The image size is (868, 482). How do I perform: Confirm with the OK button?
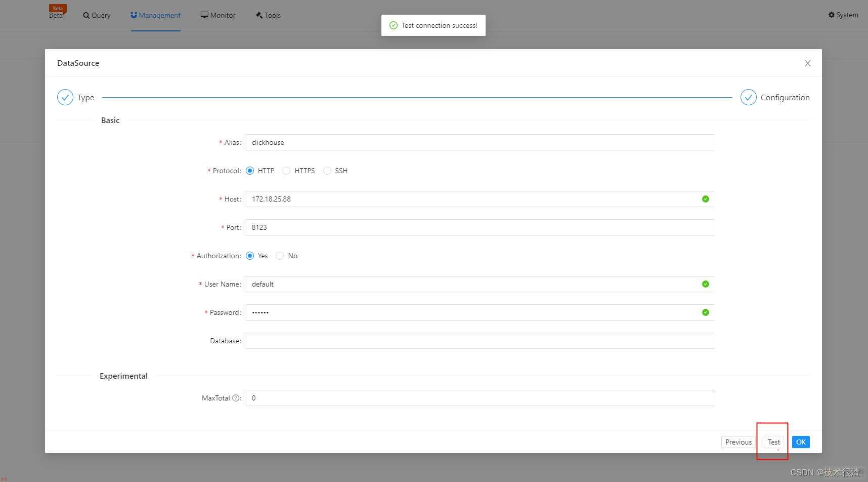[801, 442]
